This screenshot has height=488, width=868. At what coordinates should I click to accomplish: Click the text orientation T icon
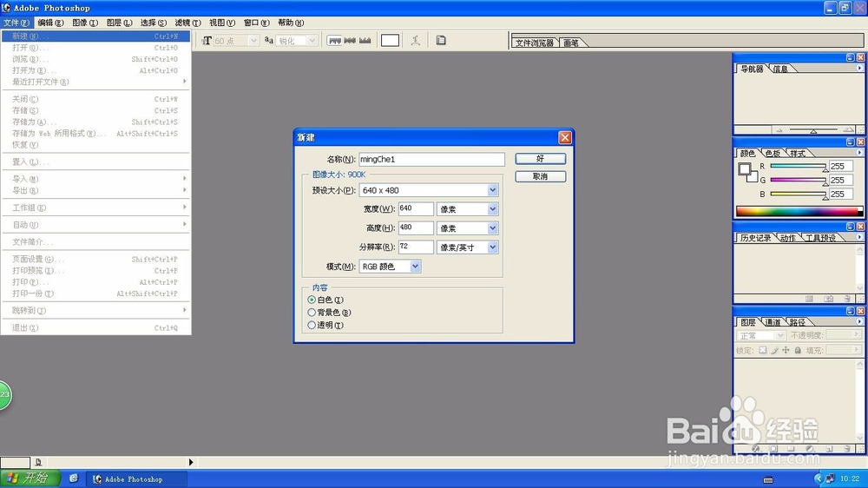(x=207, y=41)
